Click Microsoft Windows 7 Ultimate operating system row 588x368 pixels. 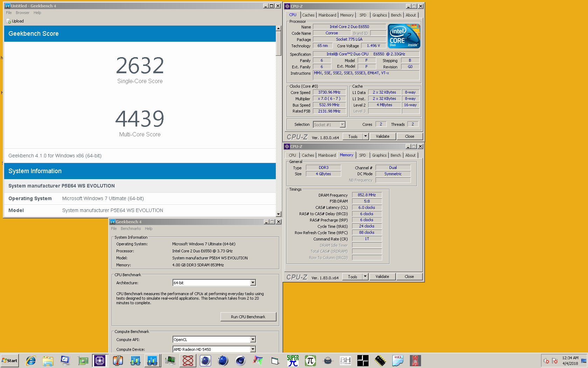coord(140,198)
